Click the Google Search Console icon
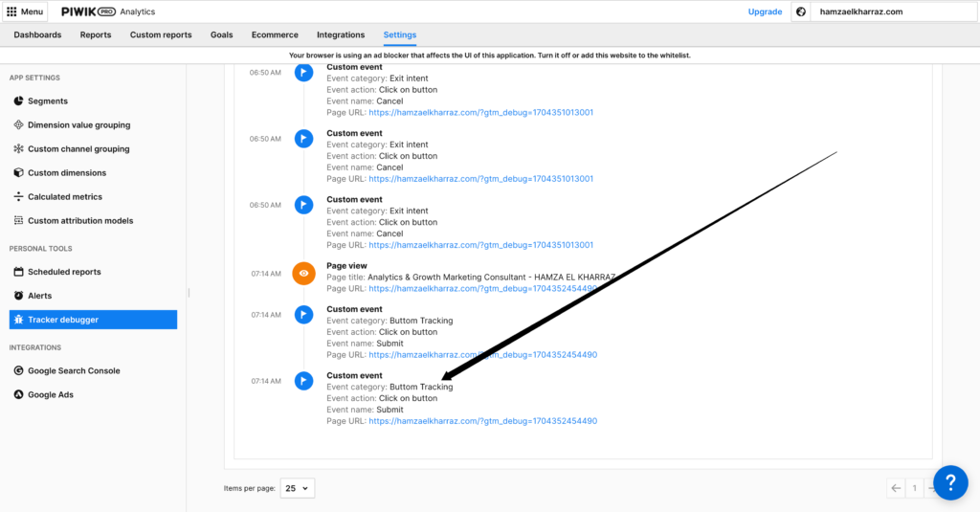Screen dimensions: 980x512 click(x=18, y=370)
